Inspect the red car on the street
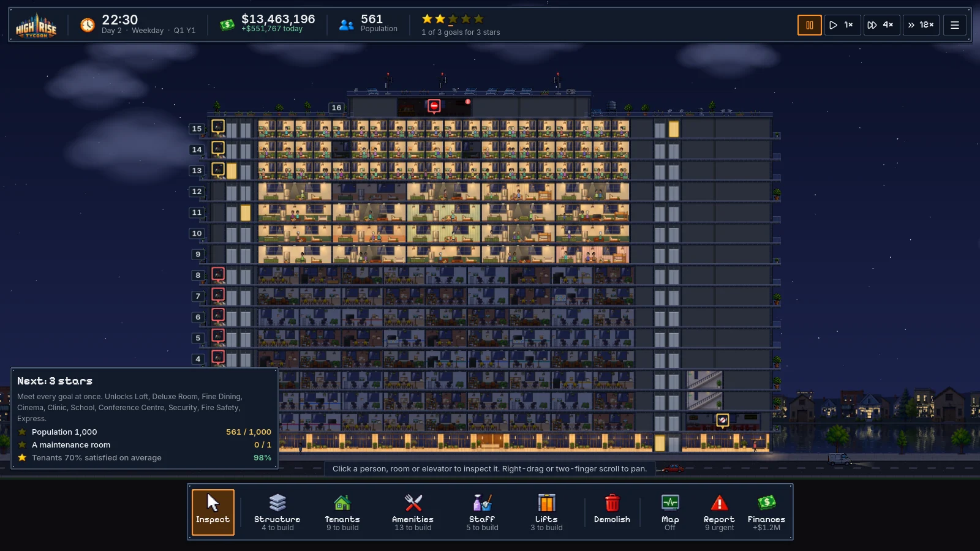980x551 pixels. coord(673,469)
